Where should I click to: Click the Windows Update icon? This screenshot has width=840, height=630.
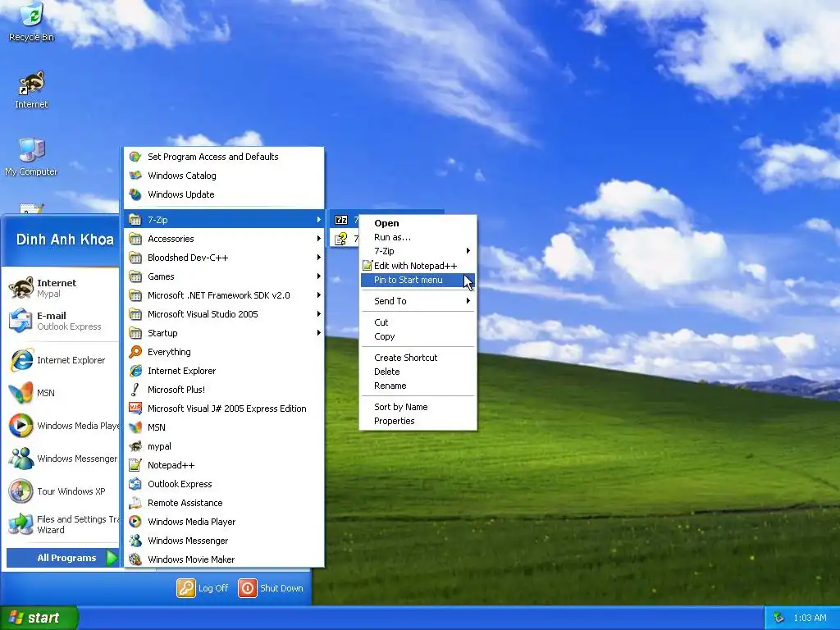tap(135, 194)
